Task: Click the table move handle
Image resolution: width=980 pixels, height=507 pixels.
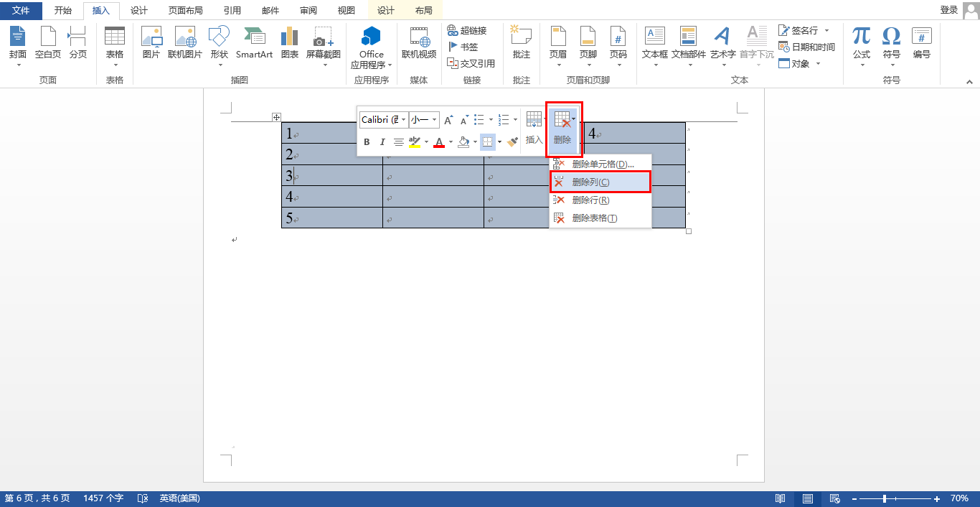Action: [x=276, y=117]
